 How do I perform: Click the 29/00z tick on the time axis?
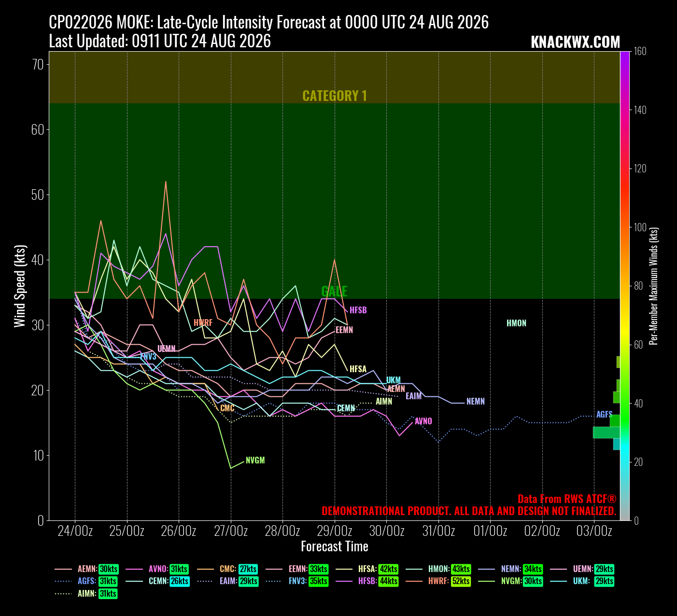pos(335,532)
